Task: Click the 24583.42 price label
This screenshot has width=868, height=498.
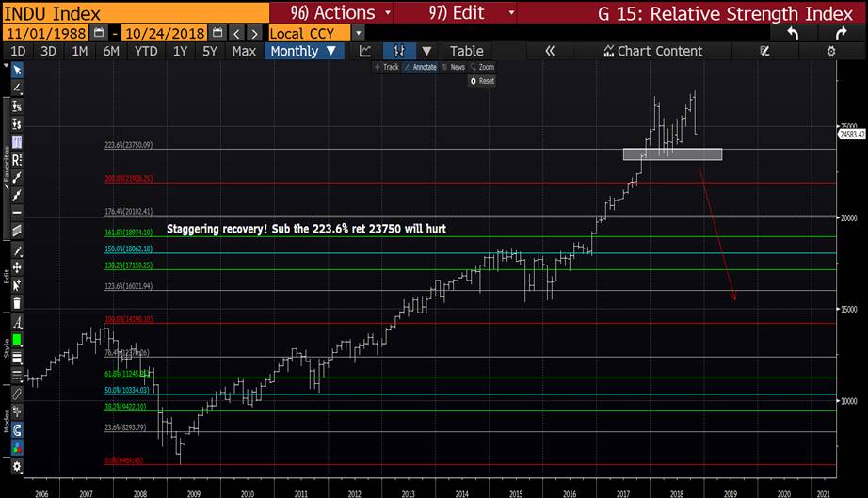Action: (851, 135)
